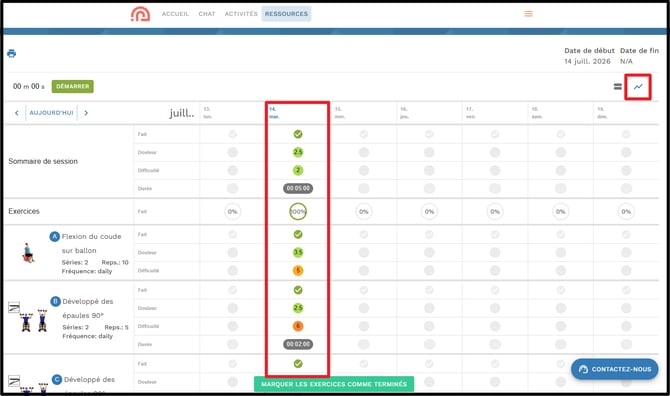Click the blue C badge of third exercise
The height and width of the screenshot is (396, 670).
click(57, 379)
